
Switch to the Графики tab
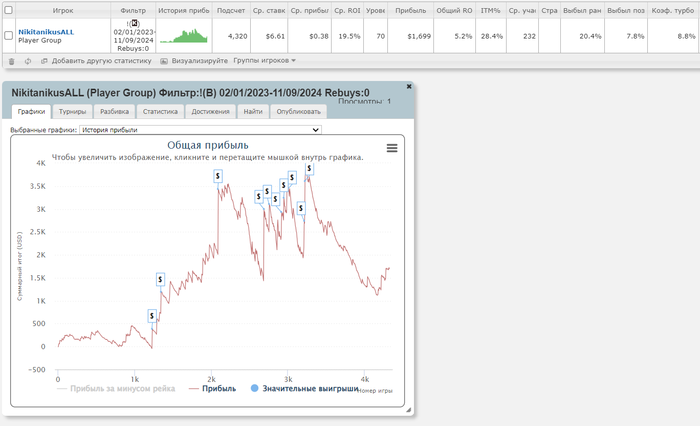point(31,112)
